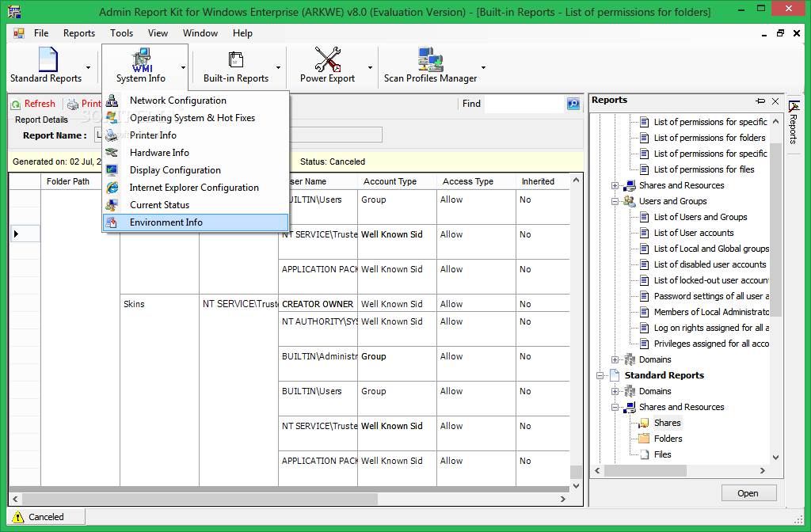
Task: Open the Window menu
Action: [200, 33]
